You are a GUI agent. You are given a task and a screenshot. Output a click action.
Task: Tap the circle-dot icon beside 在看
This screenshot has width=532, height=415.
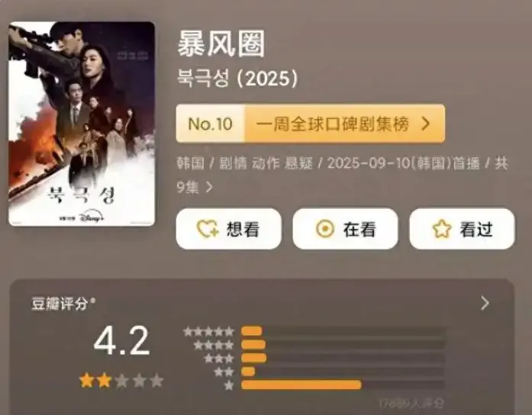tap(325, 229)
